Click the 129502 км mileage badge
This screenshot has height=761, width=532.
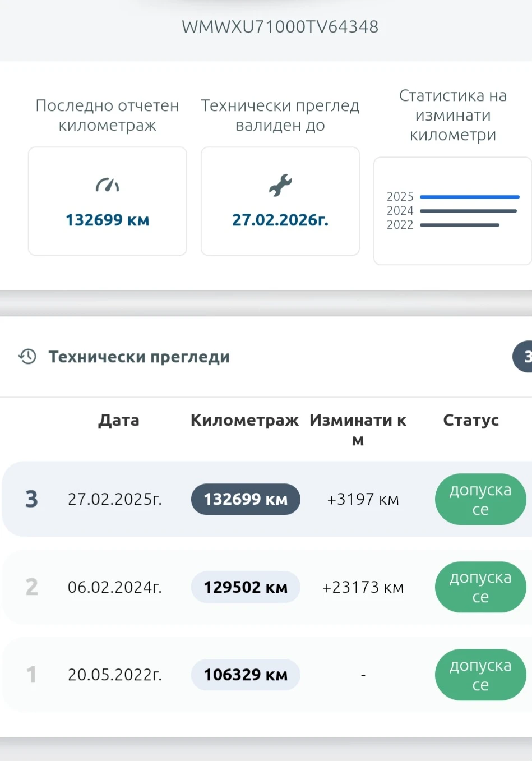[246, 587]
